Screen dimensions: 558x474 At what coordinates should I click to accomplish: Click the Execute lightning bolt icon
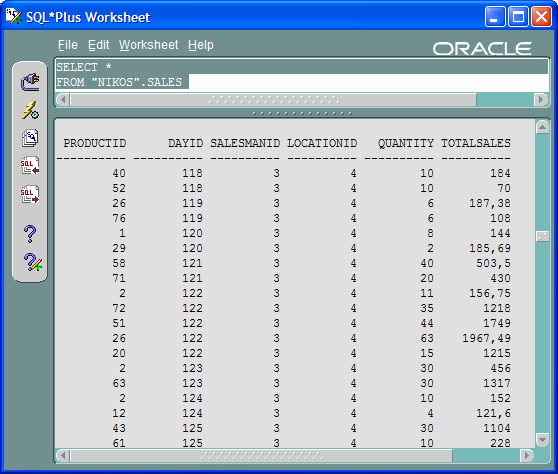(30, 110)
